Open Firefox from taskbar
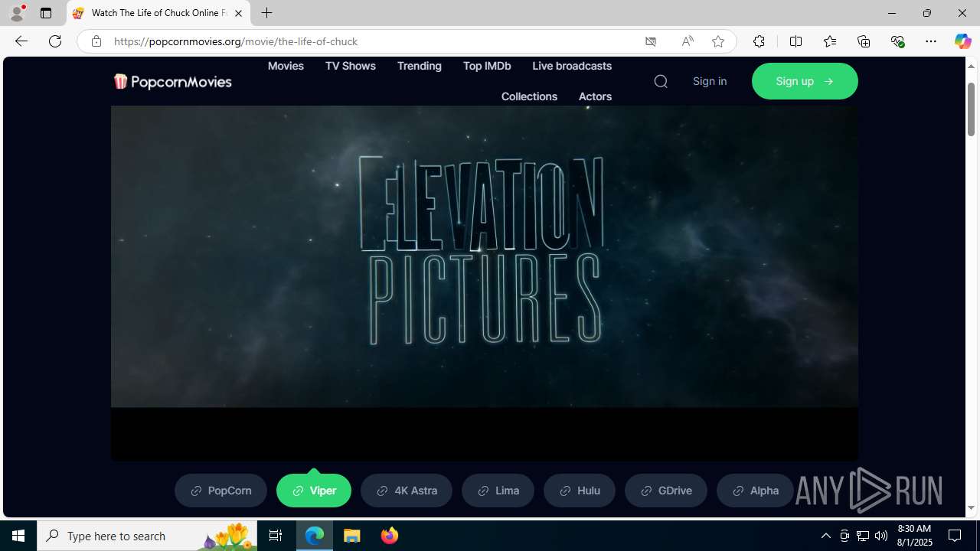 pos(389,536)
